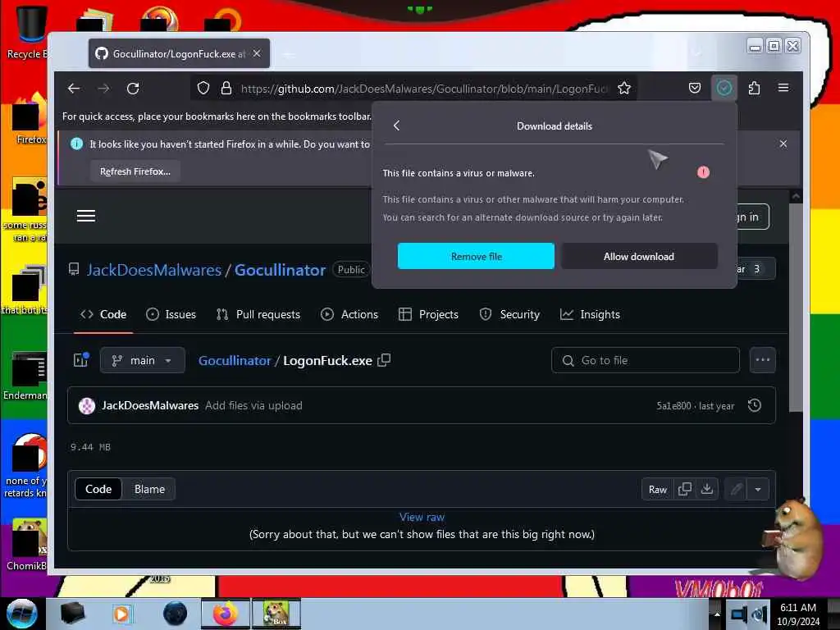Open the main branch selector dropdown
The width and height of the screenshot is (840, 630).
143,361
